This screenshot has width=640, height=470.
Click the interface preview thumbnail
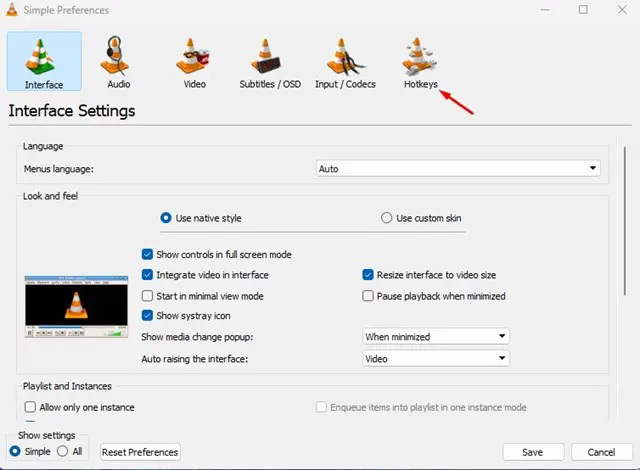pos(76,306)
